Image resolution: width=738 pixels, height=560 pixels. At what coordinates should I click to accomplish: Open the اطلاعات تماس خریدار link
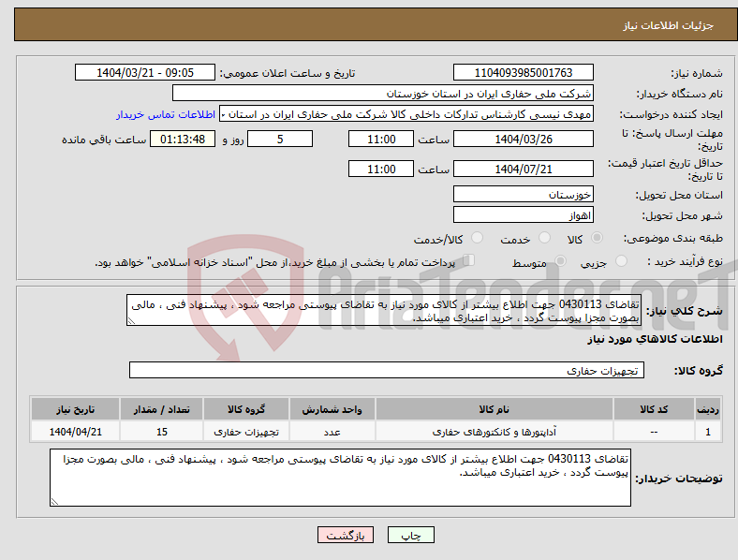coord(166,114)
